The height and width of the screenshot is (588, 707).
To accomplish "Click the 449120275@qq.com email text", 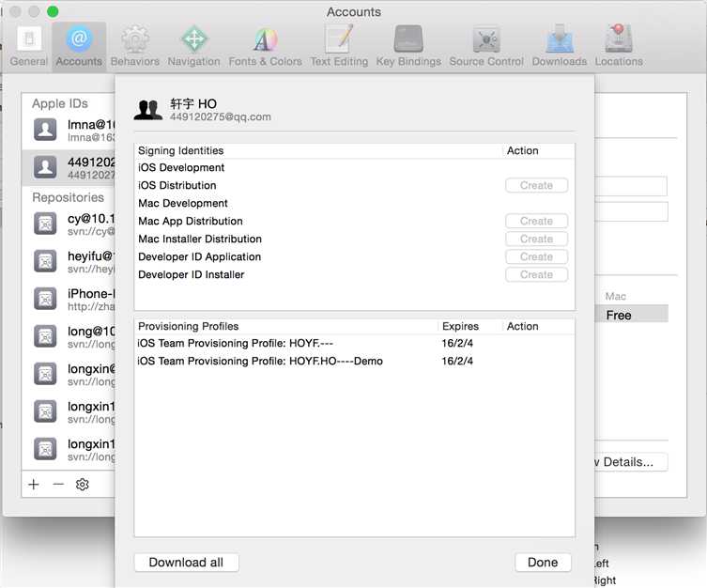I will pyautogui.click(x=221, y=116).
